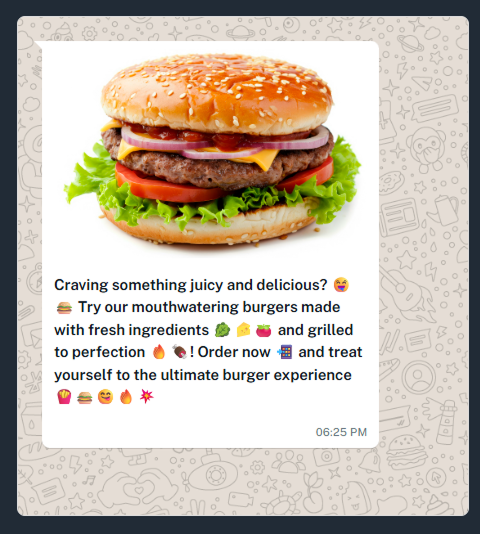The height and width of the screenshot is (534, 480).
Task: Click the 'Order now' text in message
Action: click(x=234, y=352)
